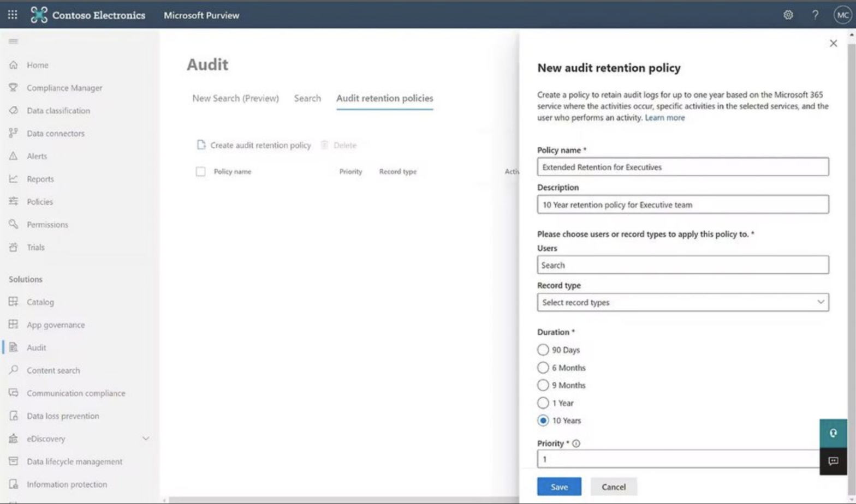Image resolution: width=856 pixels, height=504 pixels.
Task: Click the Catalog grid icon
Action: (x=13, y=302)
